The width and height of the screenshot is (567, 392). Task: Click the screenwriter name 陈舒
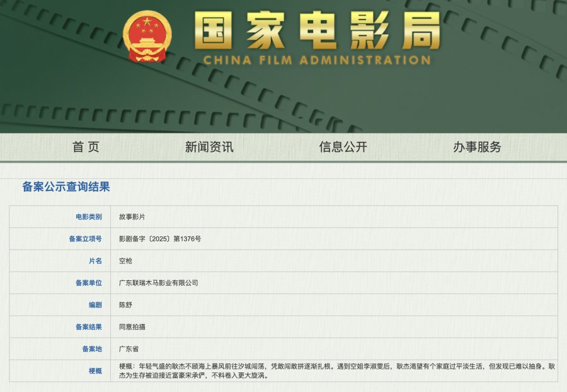tap(125, 305)
